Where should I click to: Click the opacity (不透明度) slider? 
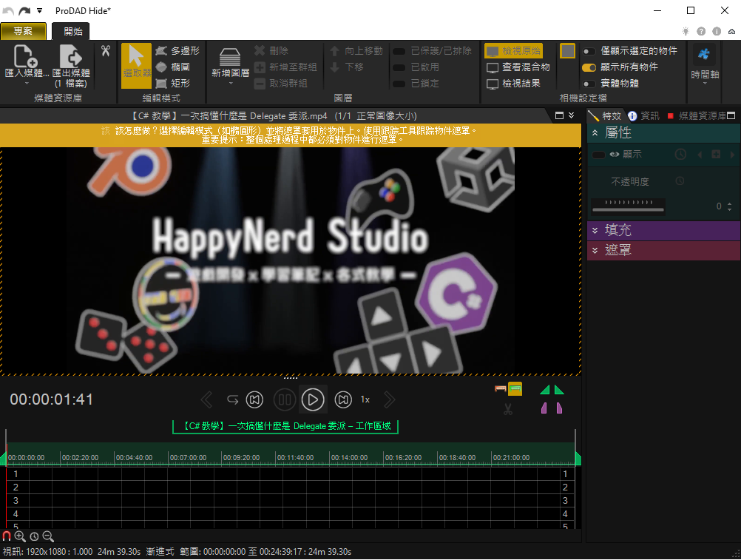628,206
